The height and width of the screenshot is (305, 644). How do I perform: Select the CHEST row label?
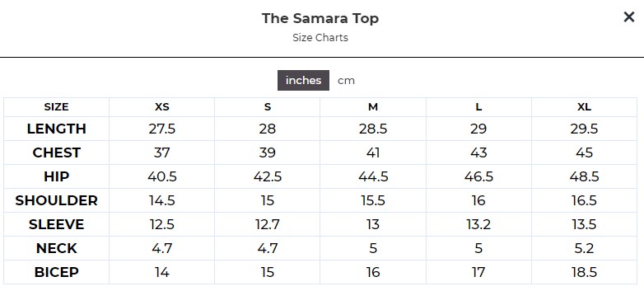(56, 152)
